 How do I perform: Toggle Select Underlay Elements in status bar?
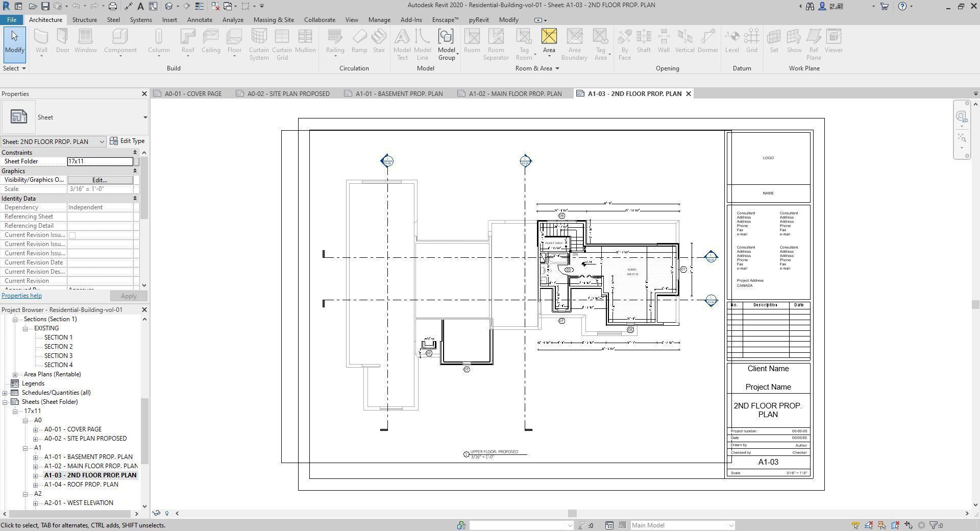click(x=869, y=525)
